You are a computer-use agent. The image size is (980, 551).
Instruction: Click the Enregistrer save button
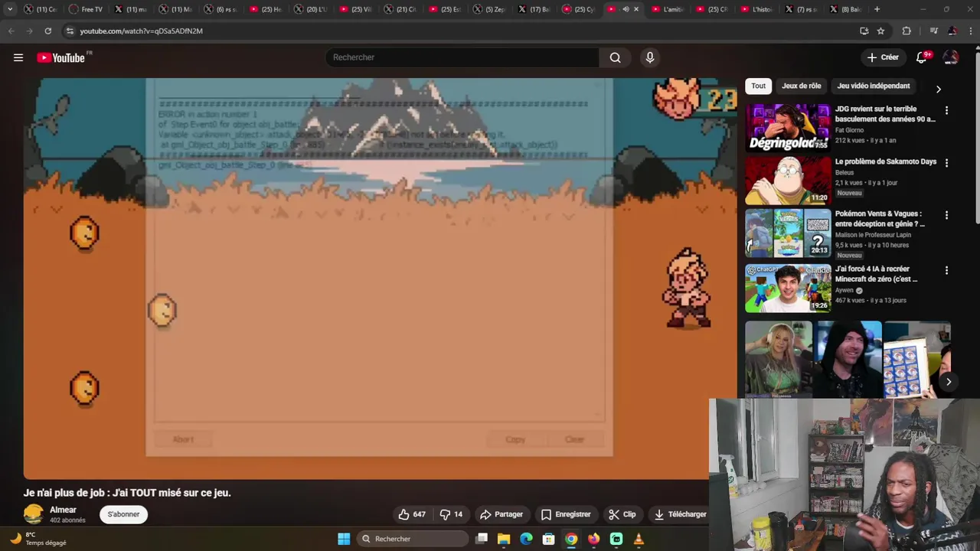pos(566,514)
